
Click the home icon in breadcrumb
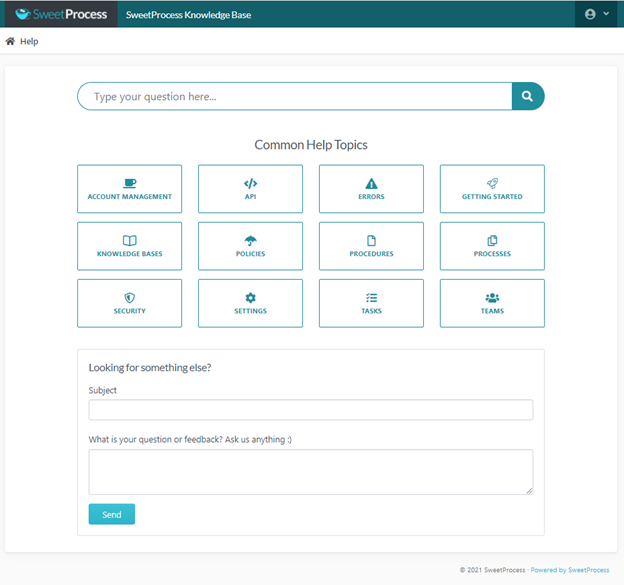coord(10,41)
